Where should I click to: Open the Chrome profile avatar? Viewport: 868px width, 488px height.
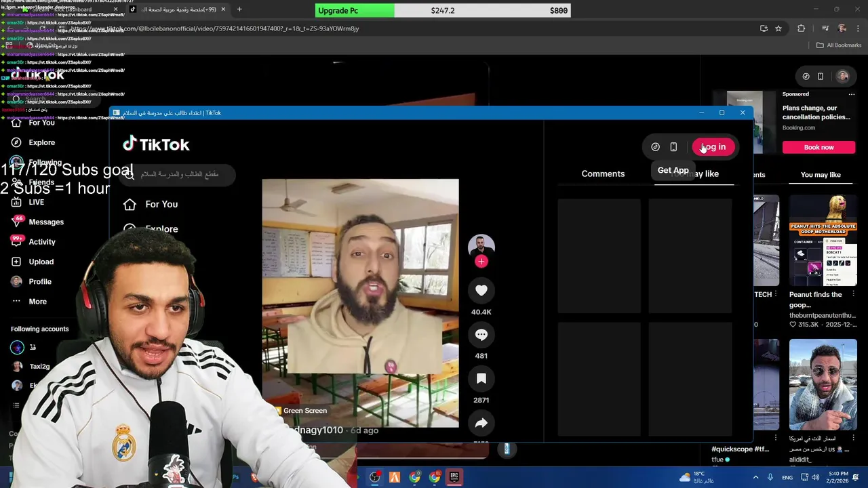(842, 28)
